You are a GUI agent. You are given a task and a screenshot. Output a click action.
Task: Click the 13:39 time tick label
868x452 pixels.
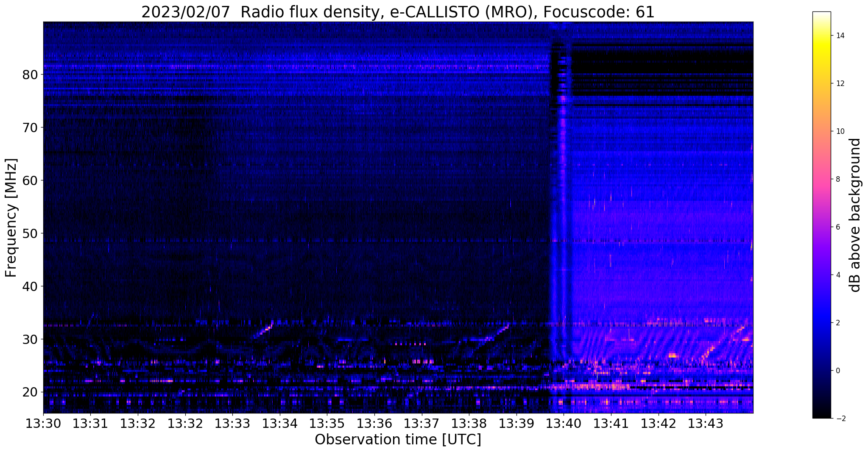(516, 423)
